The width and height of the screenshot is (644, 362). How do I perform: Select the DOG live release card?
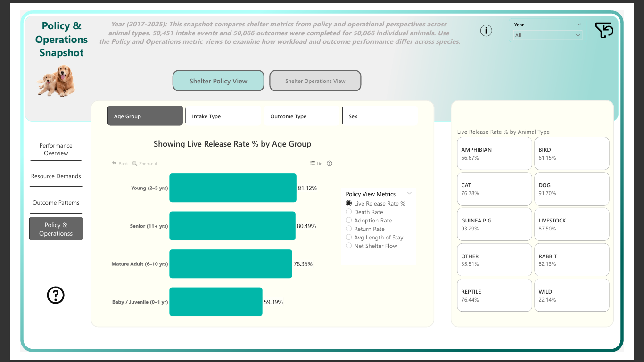571,189
